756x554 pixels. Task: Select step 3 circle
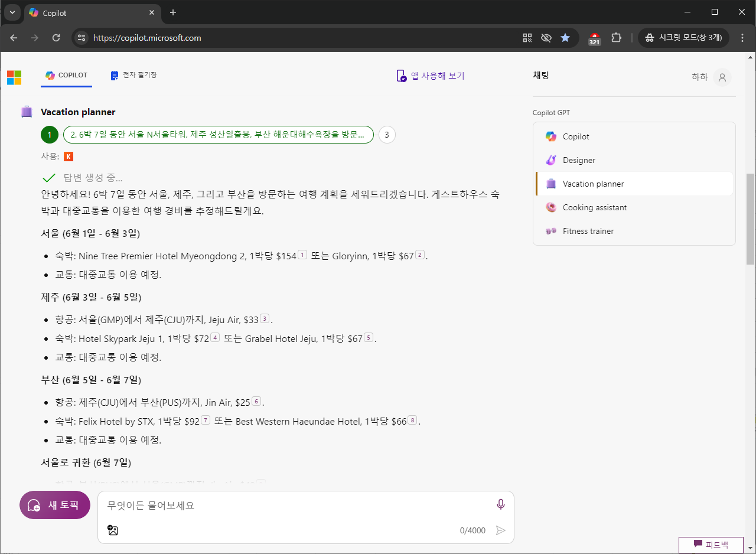tap(387, 135)
